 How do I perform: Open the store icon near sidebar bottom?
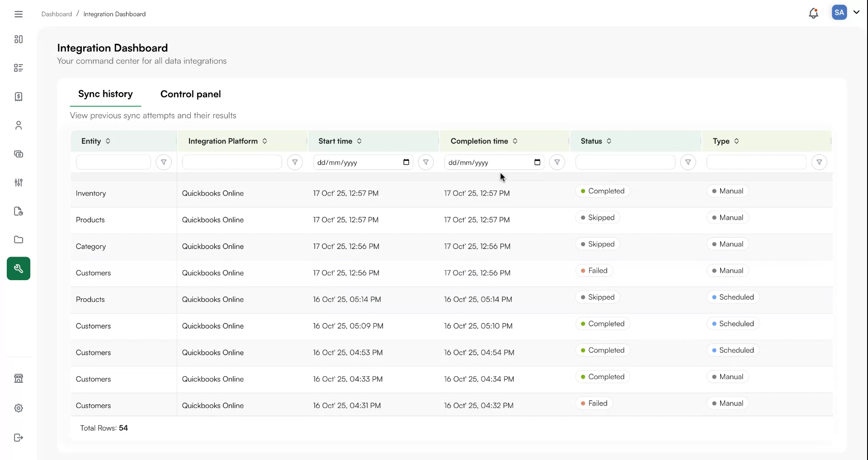pyautogui.click(x=19, y=378)
